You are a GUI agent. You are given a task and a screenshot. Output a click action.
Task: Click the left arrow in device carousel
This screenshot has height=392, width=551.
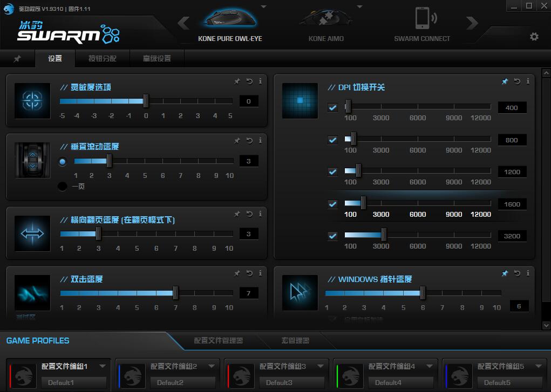pos(183,23)
